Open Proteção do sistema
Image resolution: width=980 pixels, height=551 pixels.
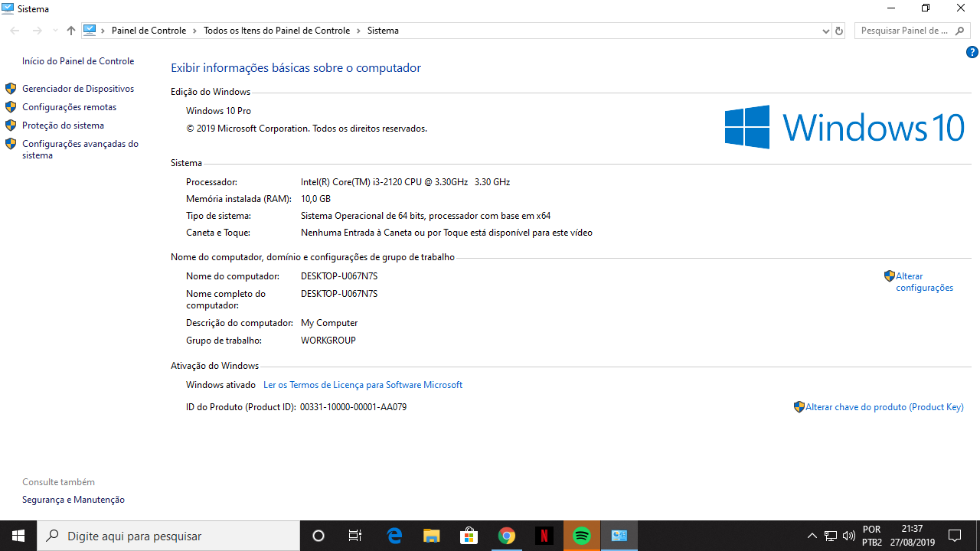pos(63,126)
